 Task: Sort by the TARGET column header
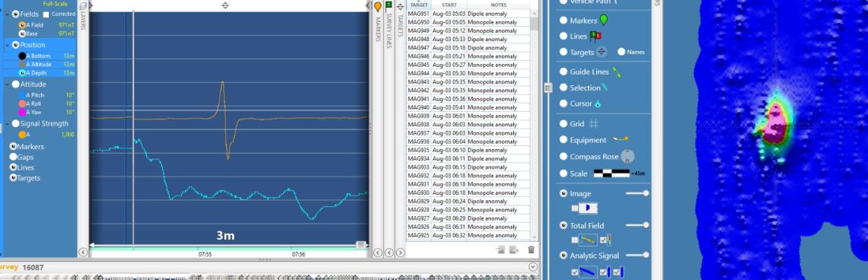419,5
